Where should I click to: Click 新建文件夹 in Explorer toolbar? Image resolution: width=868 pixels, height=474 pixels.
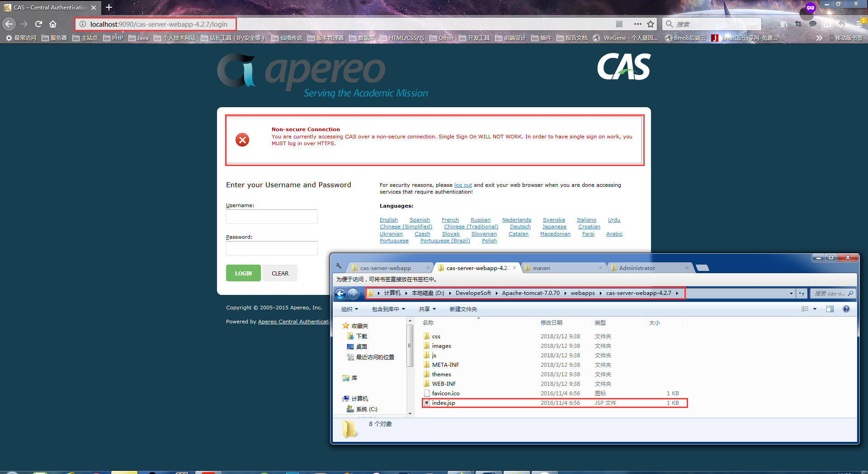463,309
